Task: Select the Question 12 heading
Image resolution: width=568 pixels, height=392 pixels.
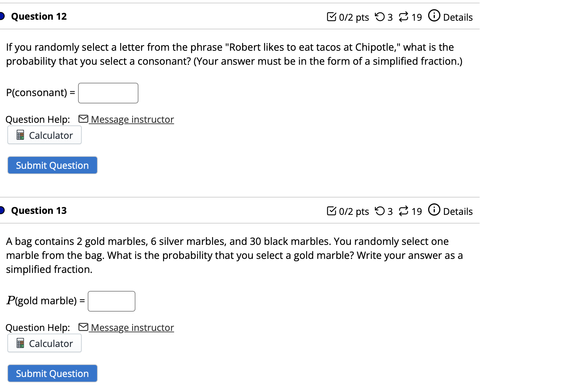Action: point(39,16)
